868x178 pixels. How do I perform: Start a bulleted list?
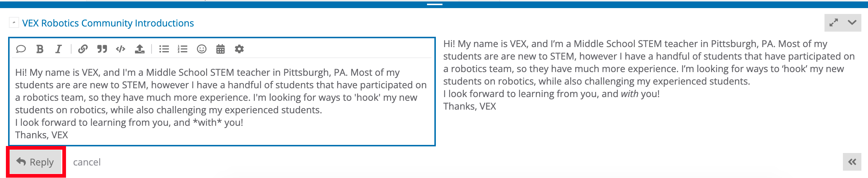(164, 49)
